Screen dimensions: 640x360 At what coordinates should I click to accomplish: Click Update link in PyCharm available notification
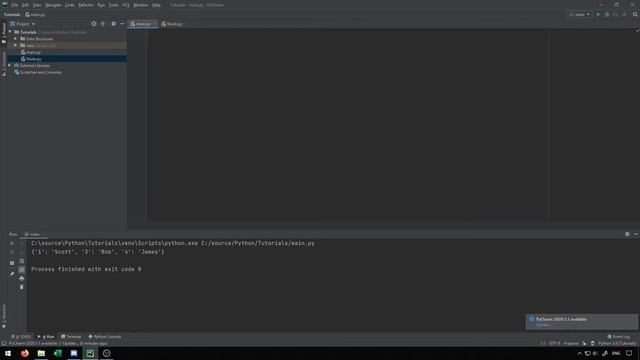click(544, 325)
